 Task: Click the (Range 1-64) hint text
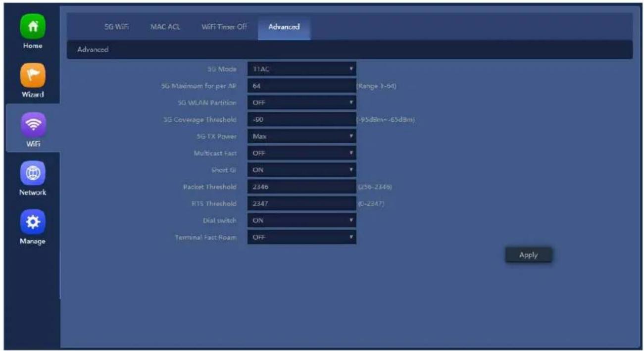[377, 86]
